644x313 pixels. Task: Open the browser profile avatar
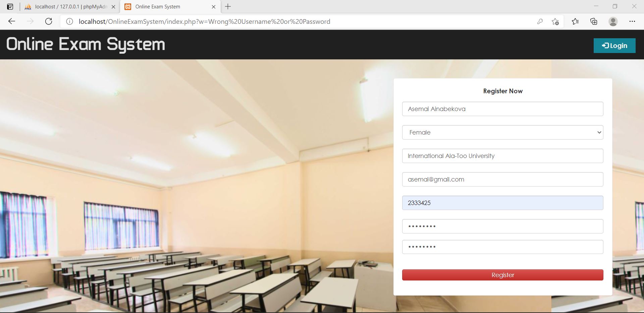pyautogui.click(x=613, y=21)
